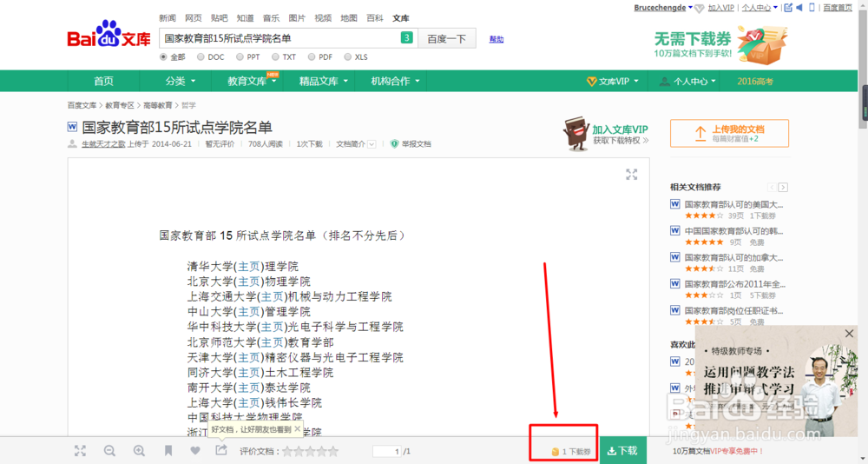This screenshot has height=464, width=868.
Task: Open the 帮助 help link
Action: pos(496,39)
